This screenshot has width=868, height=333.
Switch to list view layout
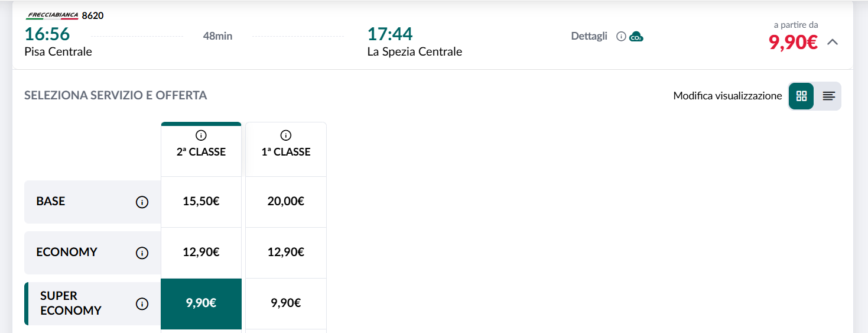tap(828, 96)
